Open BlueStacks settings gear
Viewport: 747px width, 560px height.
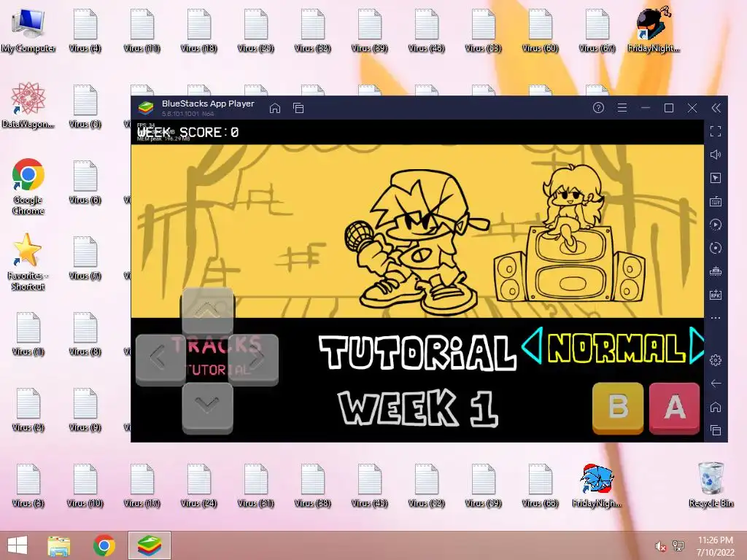tap(716, 360)
